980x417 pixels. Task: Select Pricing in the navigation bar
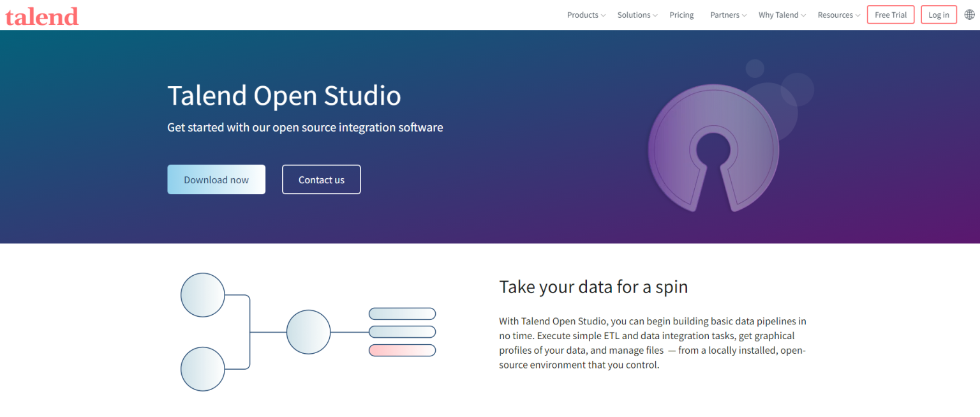click(x=681, y=15)
